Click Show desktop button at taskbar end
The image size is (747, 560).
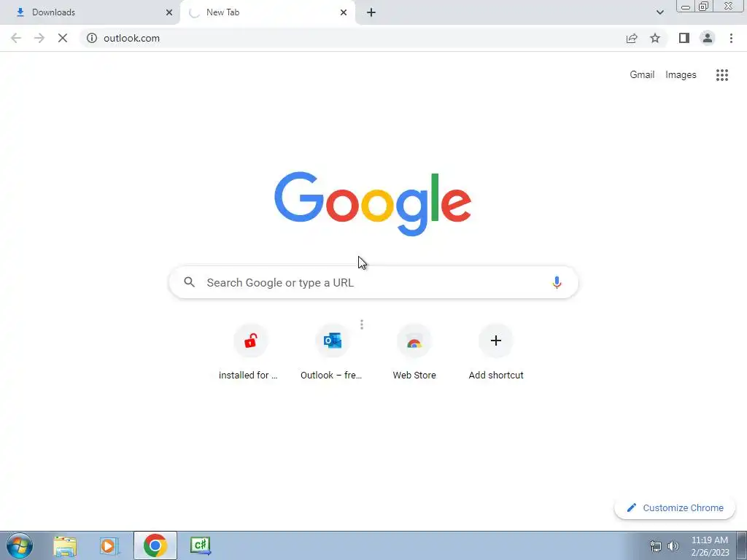[742, 545]
